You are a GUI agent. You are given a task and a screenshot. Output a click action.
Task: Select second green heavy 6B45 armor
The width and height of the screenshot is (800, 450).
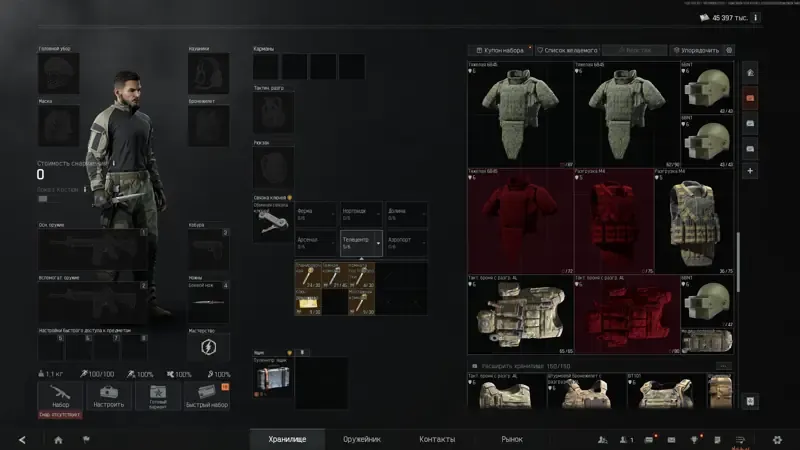tap(627, 115)
